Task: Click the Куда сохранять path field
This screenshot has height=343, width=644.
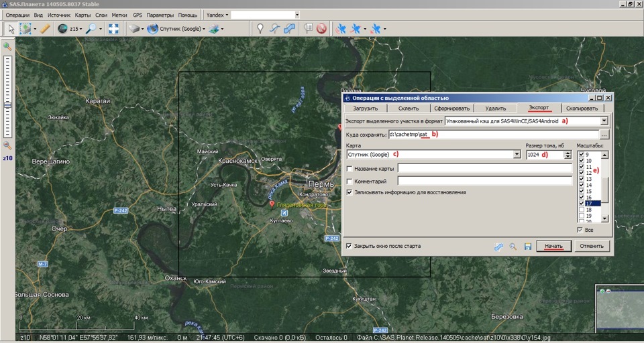Action: 493,135
